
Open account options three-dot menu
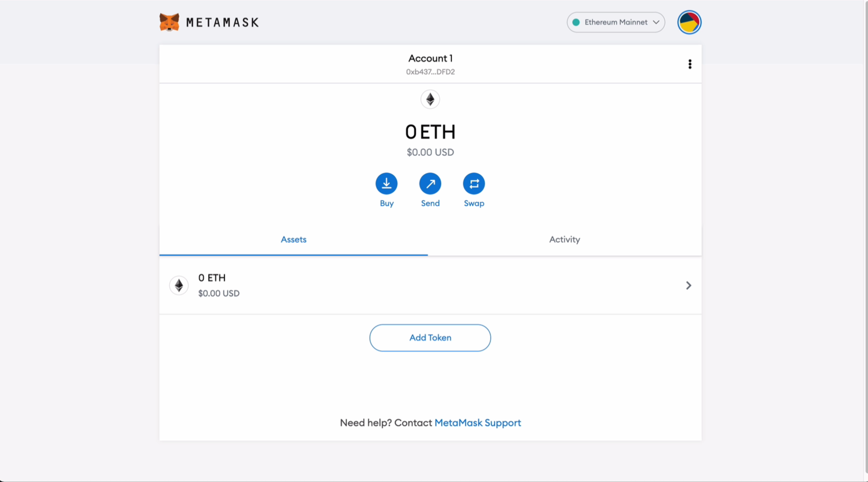coord(690,64)
